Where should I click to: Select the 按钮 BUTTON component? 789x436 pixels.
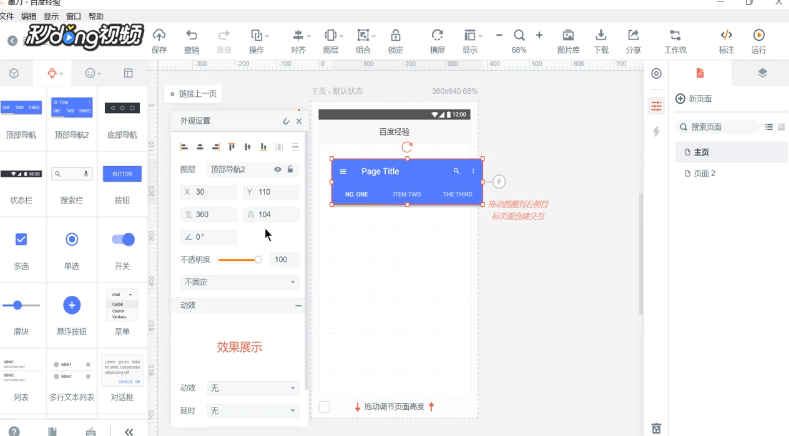122,174
